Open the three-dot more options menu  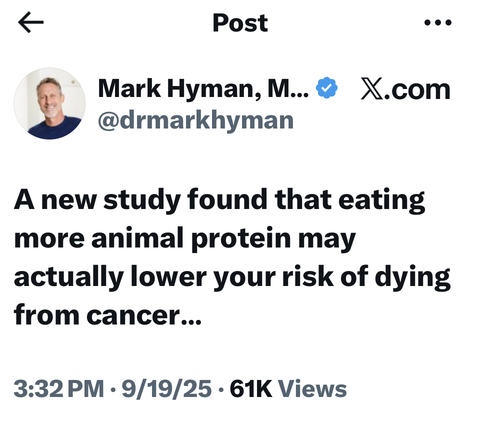tap(438, 23)
